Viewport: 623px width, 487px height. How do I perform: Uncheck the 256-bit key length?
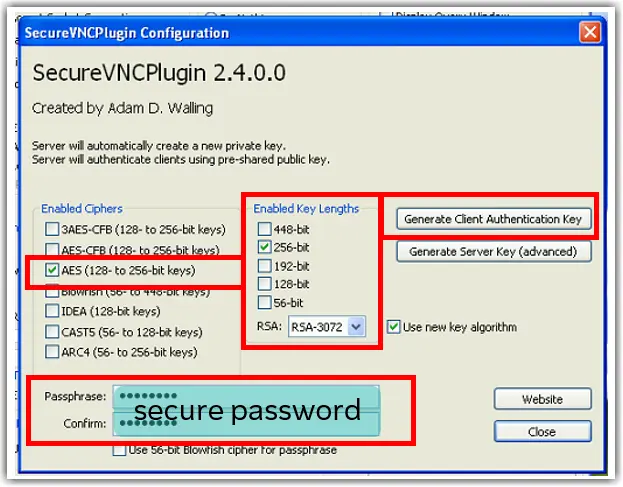(265, 247)
